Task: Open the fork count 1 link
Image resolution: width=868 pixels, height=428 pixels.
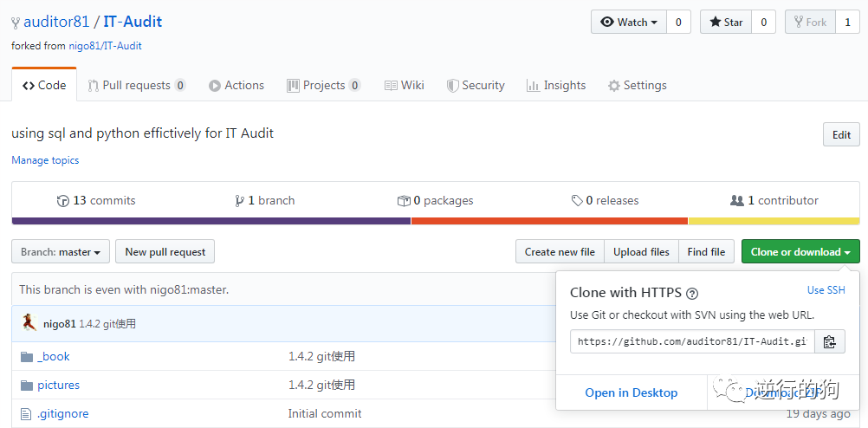Action: coord(847,23)
